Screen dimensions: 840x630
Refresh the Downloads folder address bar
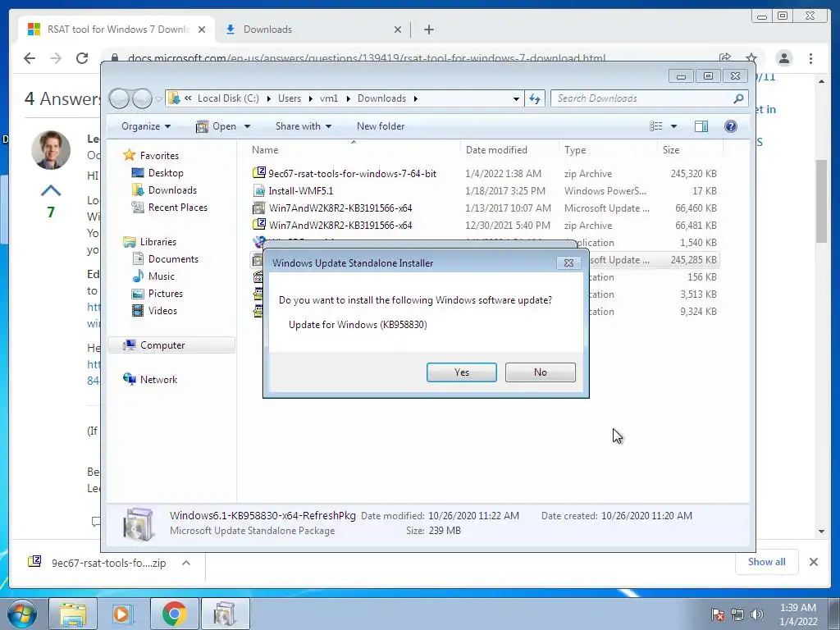(535, 98)
